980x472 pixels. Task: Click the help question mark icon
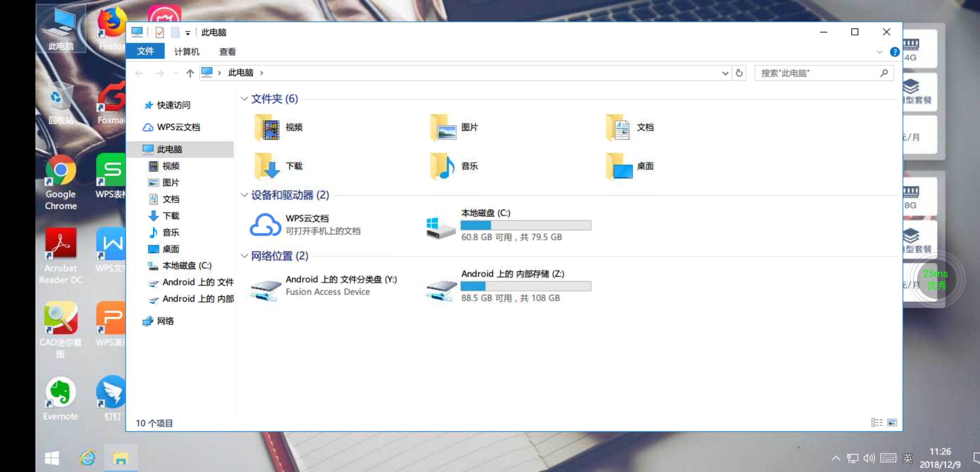(894, 52)
